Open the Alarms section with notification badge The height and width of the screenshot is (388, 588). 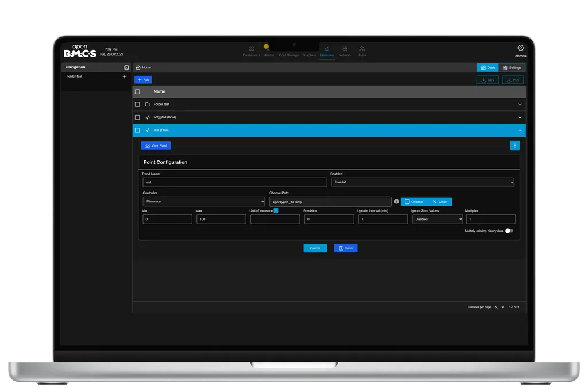269,51
